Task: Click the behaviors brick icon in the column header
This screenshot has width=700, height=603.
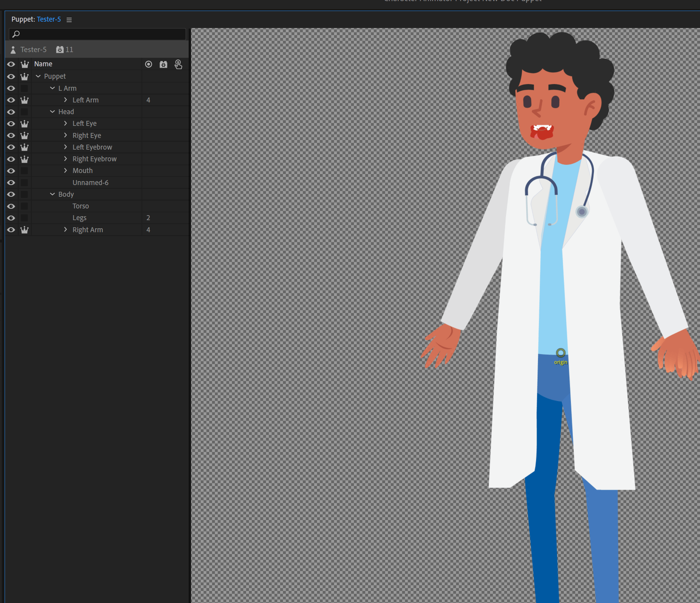Action: point(163,64)
